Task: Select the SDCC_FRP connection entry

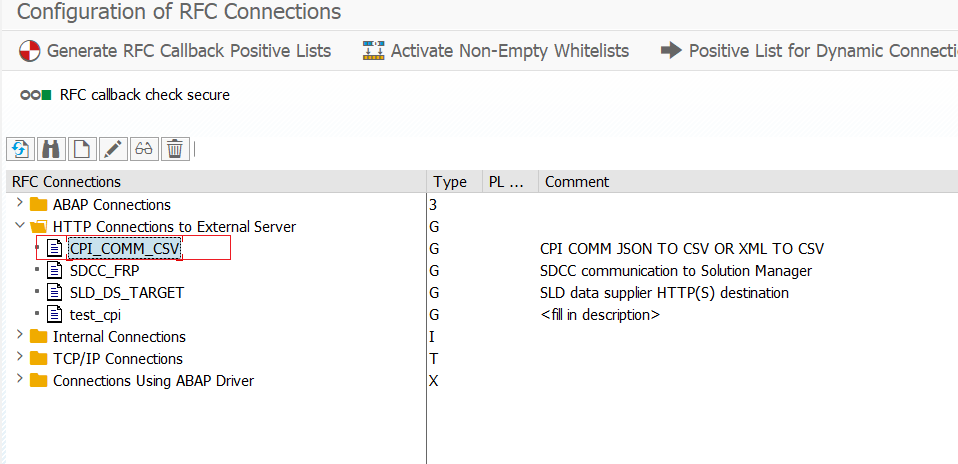Action: [104, 271]
